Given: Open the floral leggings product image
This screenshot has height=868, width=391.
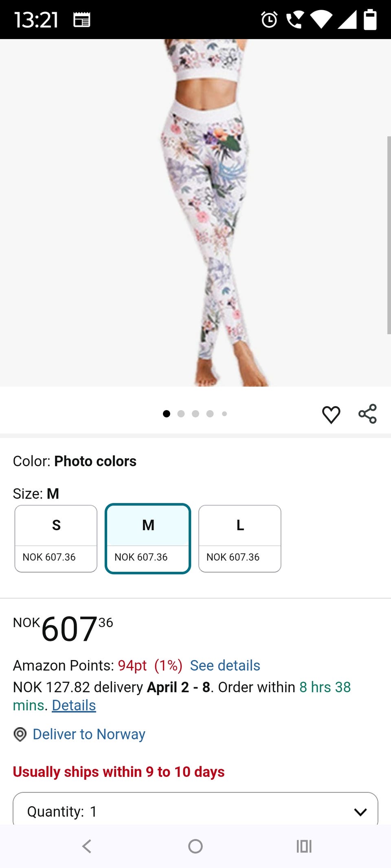Looking at the screenshot, I should (x=195, y=212).
